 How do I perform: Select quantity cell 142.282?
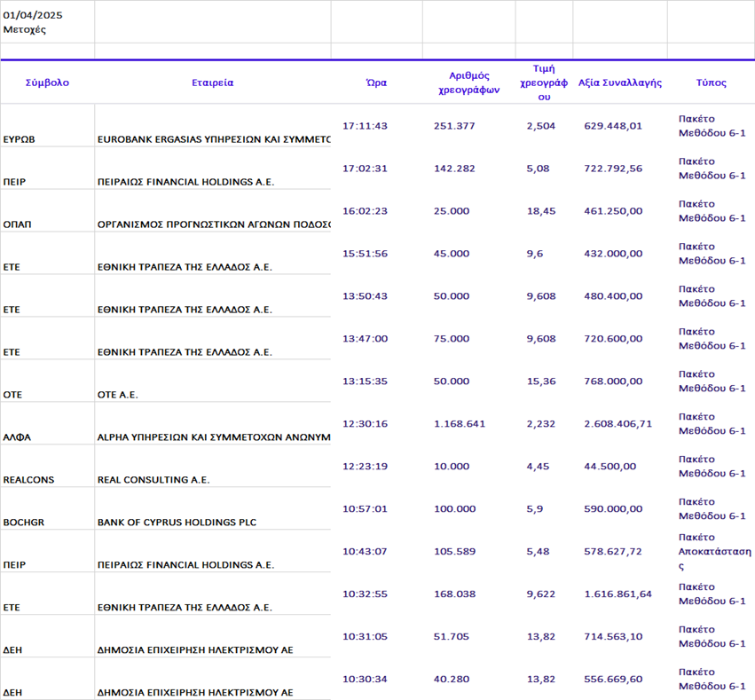coord(454,169)
